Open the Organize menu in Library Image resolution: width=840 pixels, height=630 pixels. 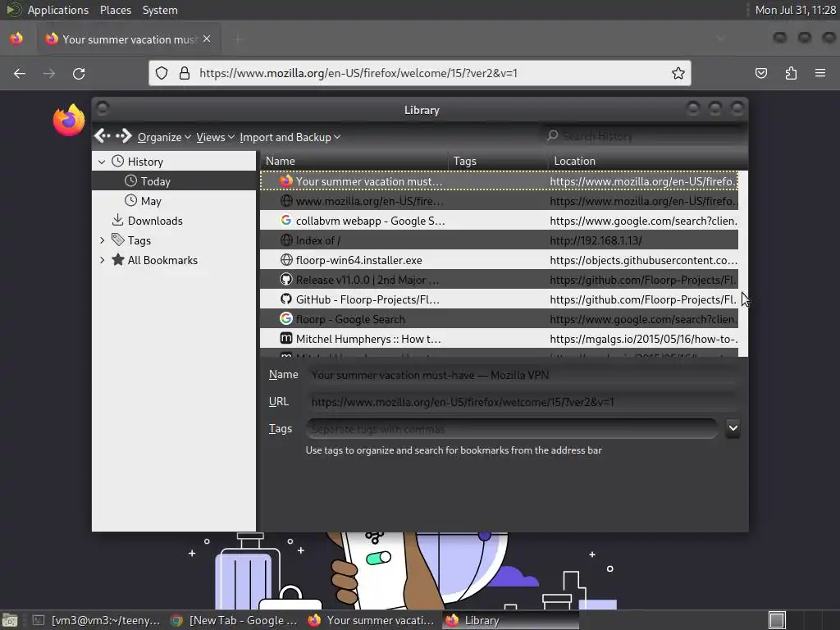coord(164,137)
